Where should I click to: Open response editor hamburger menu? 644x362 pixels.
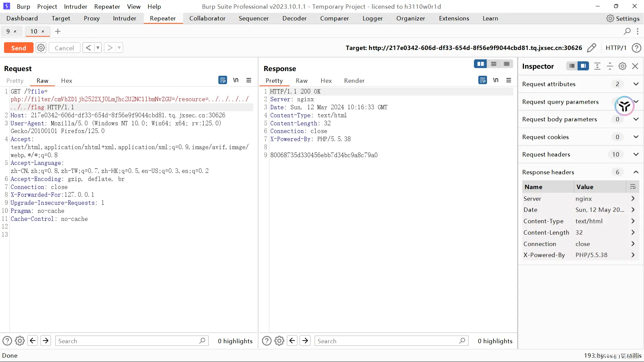pos(508,80)
